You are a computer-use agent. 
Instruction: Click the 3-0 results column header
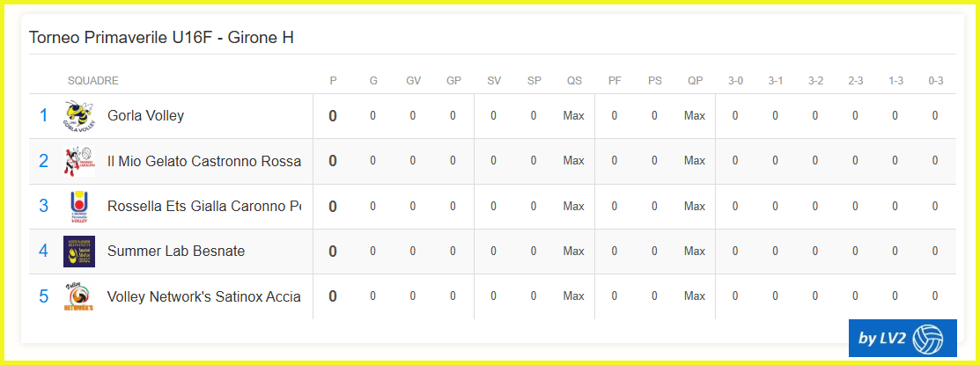coord(735,81)
